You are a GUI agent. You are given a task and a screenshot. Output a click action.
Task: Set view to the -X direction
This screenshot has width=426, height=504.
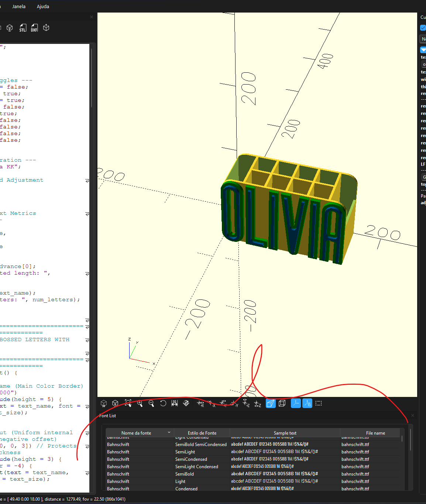click(x=212, y=404)
